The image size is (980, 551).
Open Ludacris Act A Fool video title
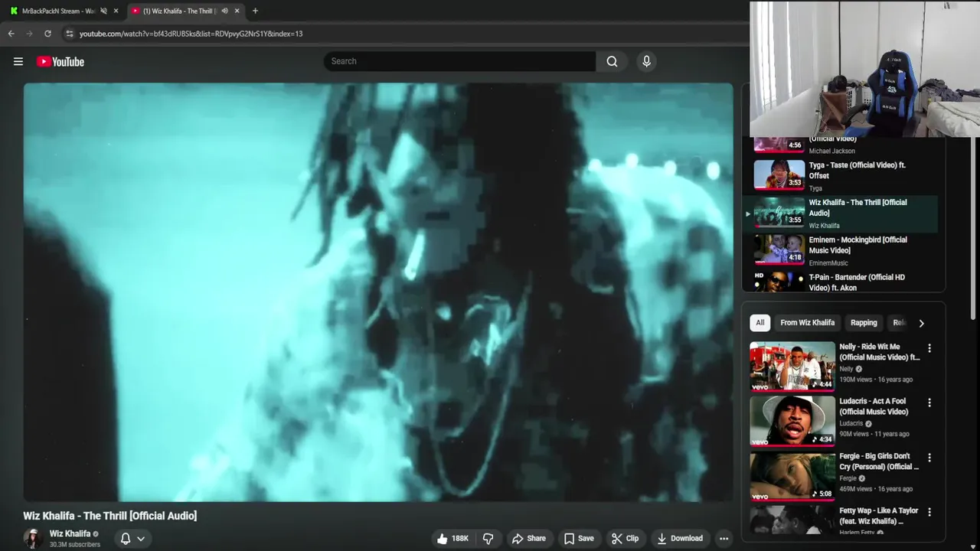[x=874, y=406]
